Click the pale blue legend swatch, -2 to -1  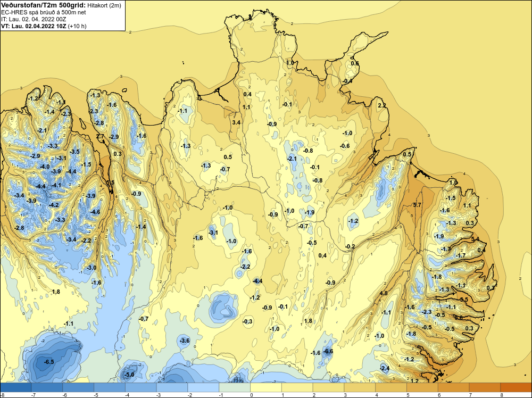pos(203,387)
